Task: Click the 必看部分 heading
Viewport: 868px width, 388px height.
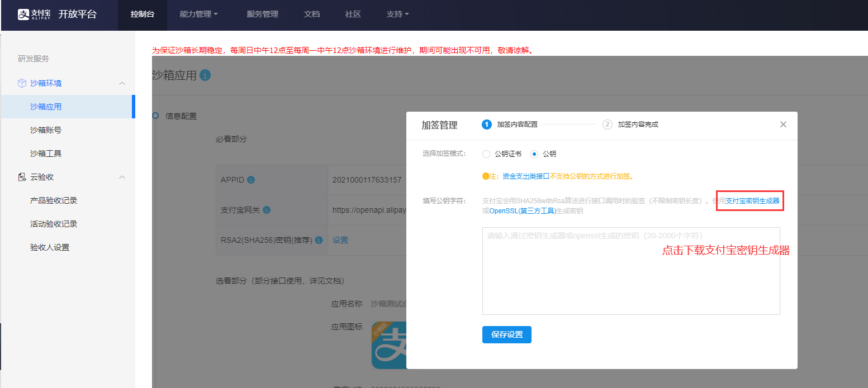Action: 231,139
